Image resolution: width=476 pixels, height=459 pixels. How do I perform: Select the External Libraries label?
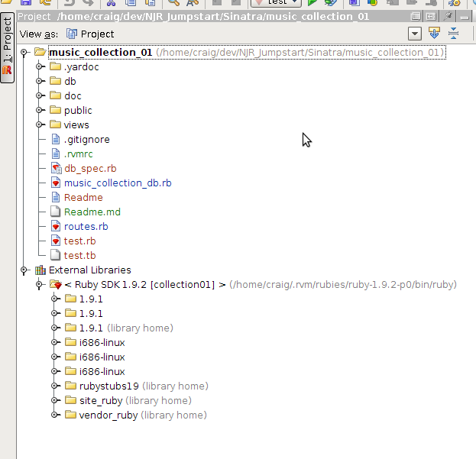(x=90, y=270)
